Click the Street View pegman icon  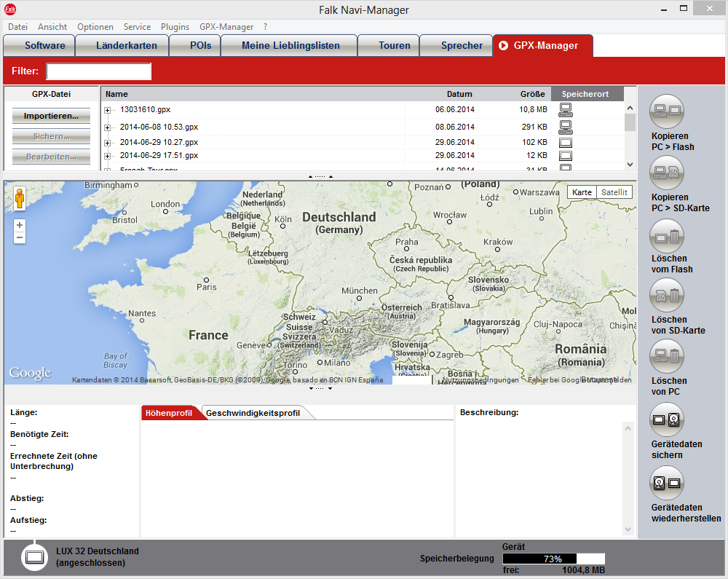click(x=20, y=198)
